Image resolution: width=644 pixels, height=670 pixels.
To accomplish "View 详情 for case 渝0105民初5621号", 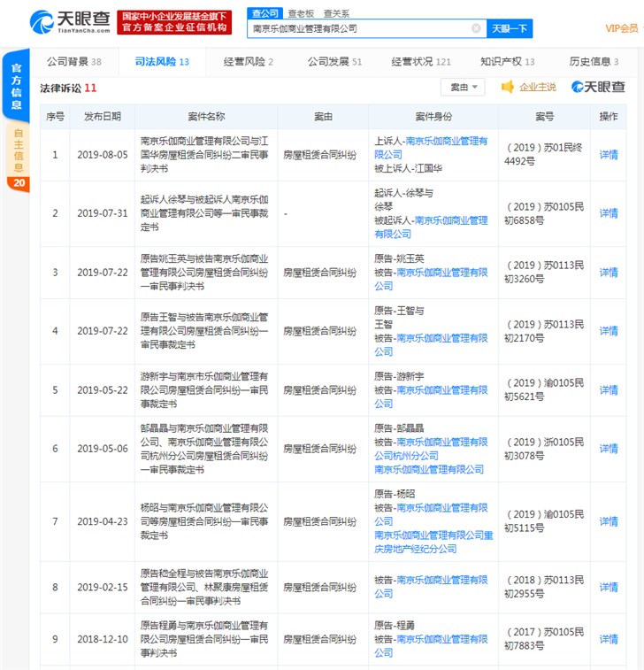I will point(609,389).
